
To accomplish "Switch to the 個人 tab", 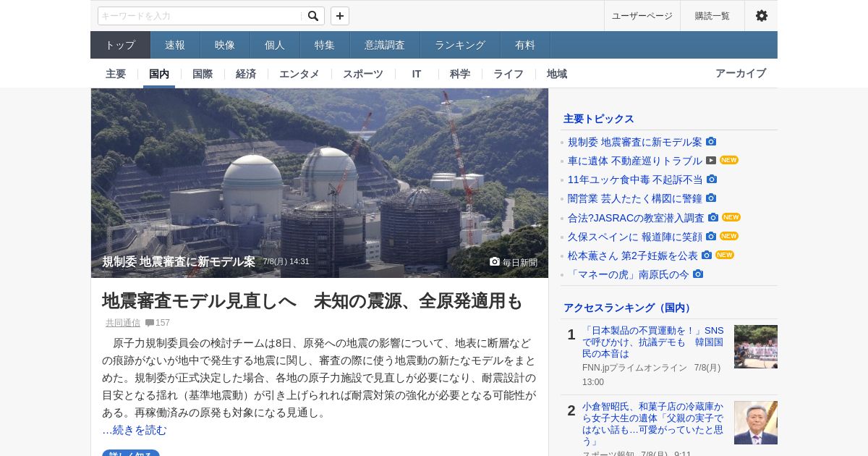I will (x=275, y=45).
